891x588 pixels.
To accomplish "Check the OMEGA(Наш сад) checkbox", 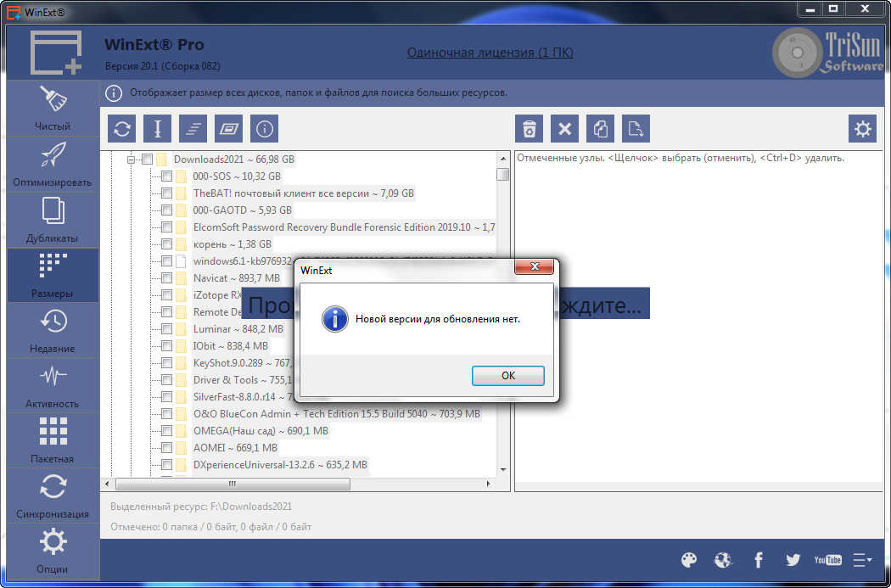I will [166, 431].
